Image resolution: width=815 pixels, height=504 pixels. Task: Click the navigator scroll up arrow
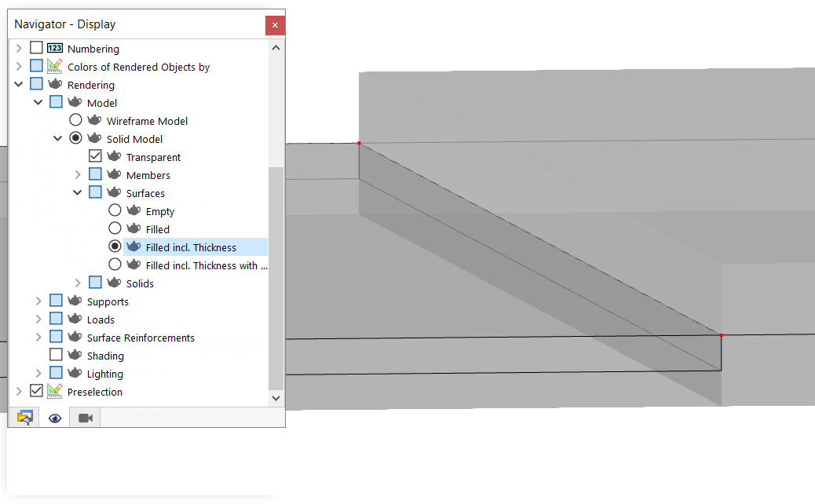click(x=276, y=48)
